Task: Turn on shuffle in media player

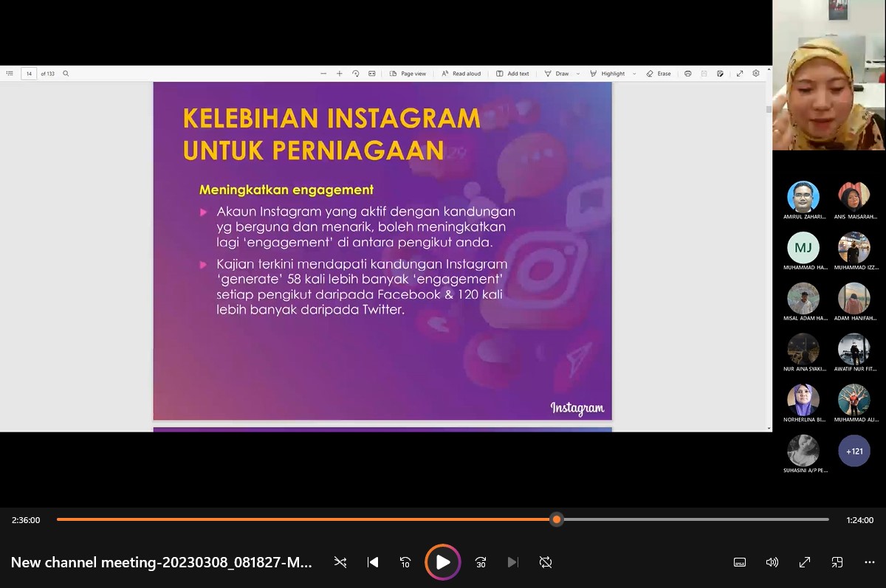Action: pos(340,562)
